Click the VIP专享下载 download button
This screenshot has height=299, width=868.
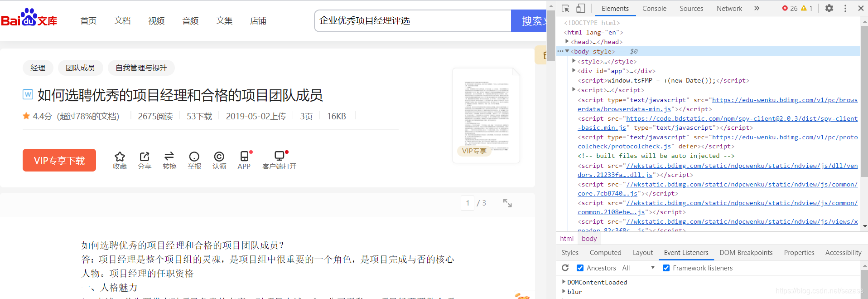click(59, 160)
